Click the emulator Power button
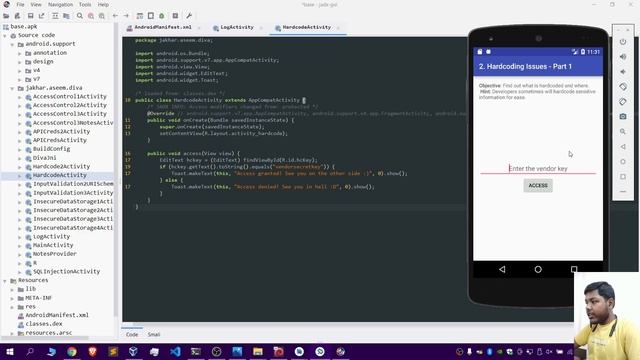This screenshot has height=360, width=640. tap(623, 42)
